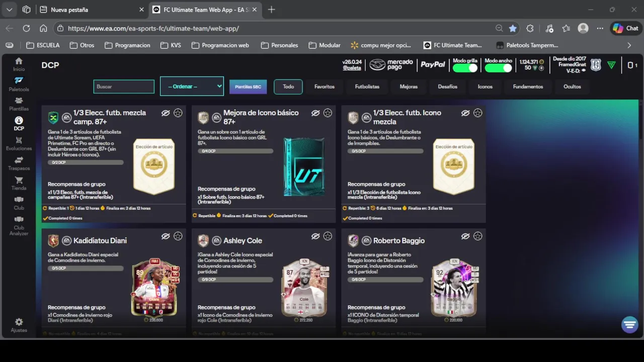Open Evoluciones in the sidebar
The width and height of the screenshot is (644, 362).
pos(19,144)
